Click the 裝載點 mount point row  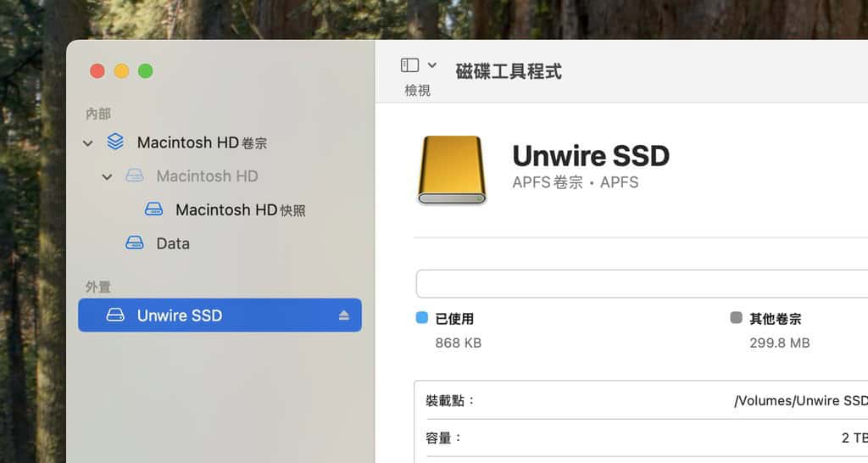click(x=641, y=400)
